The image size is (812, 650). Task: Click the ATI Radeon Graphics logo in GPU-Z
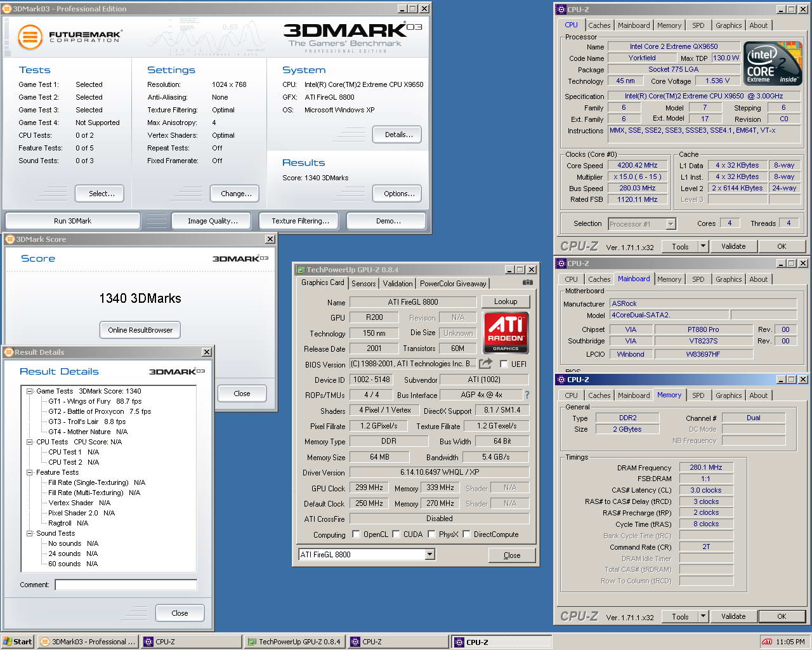coord(506,333)
